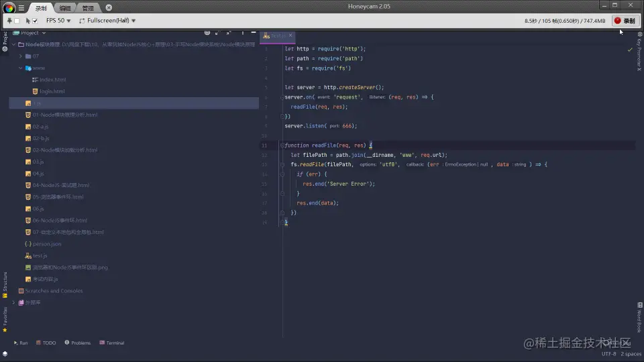This screenshot has height=362, width=644.
Task: Open the Honeycam hamburger menu
Action: (x=21, y=7)
